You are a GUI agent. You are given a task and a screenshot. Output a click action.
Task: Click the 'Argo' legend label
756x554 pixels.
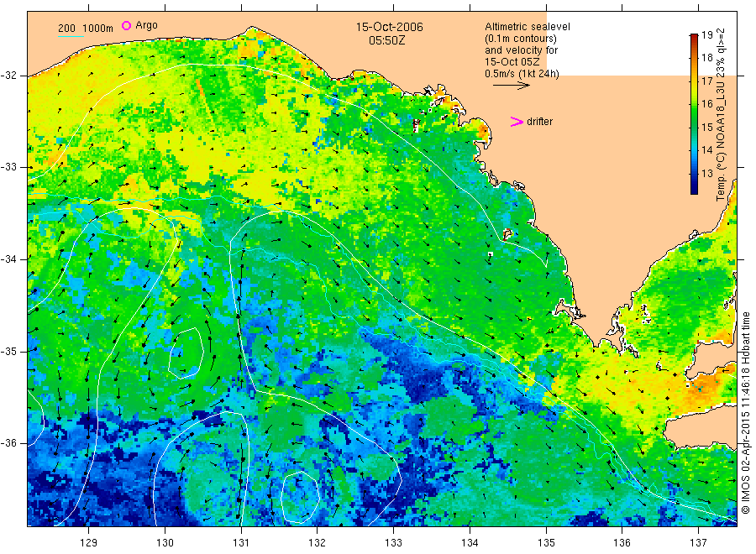pos(146,25)
